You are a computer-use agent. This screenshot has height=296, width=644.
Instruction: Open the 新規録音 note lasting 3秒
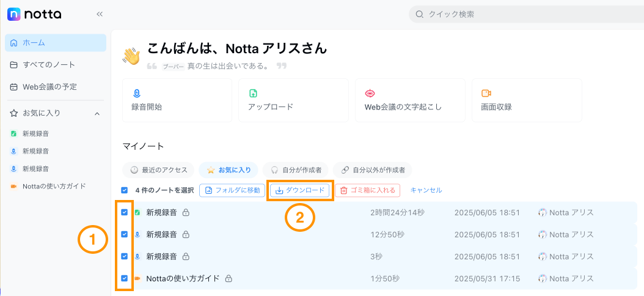pyautogui.click(x=161, y=256)
